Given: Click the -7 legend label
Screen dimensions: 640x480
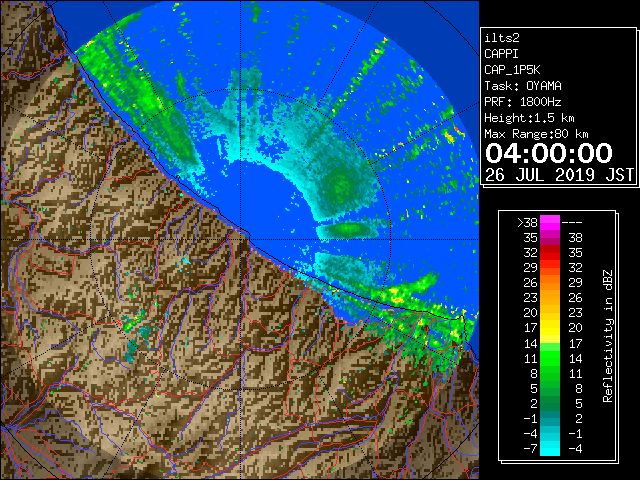Looking at the screenshot, I should click(x=530, y=449).
